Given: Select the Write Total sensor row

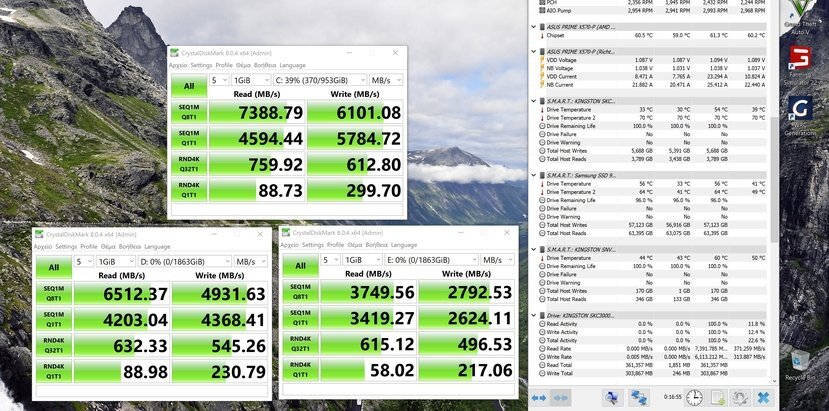Looking at the screenshot, I should [x=651, y=373].
